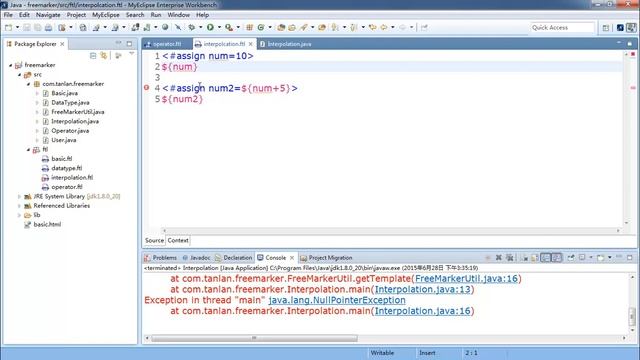Click the Run External Tools icon
Viewport: 640px width, 360px height.
coord(229,27)
